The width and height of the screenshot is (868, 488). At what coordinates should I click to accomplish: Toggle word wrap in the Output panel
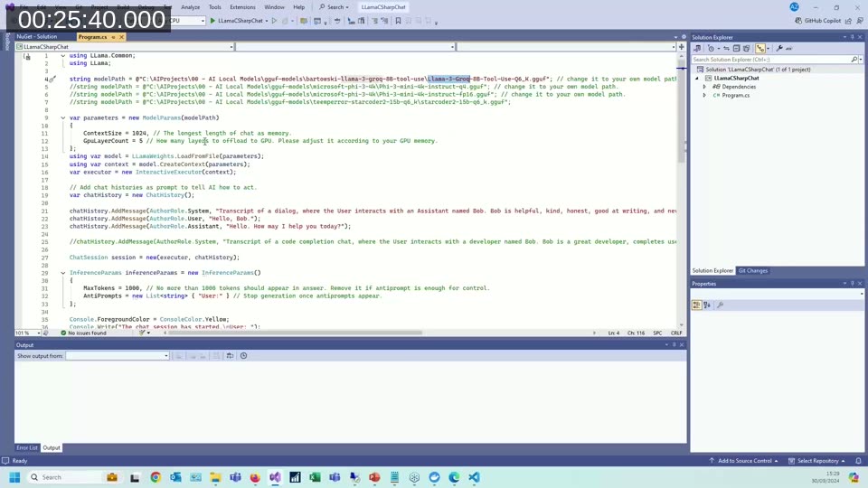pos(230,356)
